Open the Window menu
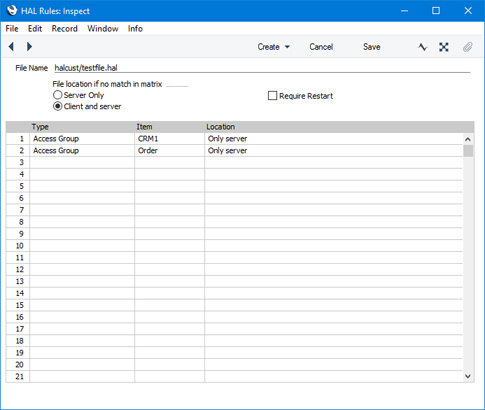This screenshot has height=410, width=485. [x=103, y=29]
